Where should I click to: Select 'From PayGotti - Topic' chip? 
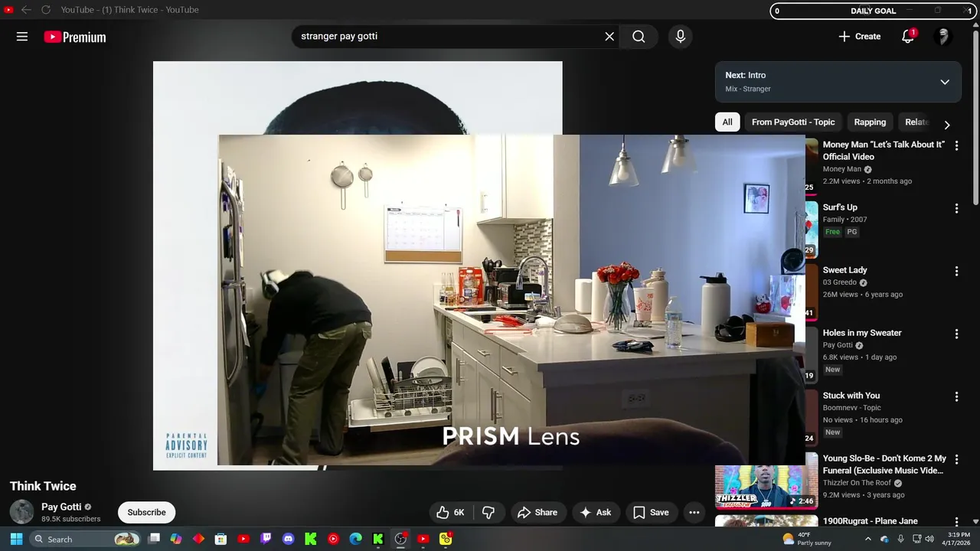pyautogui.click(x=793, y=122)
